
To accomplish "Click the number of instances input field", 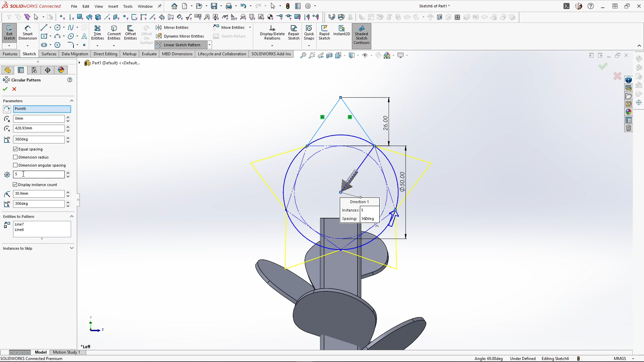I will tap(39, 174).
